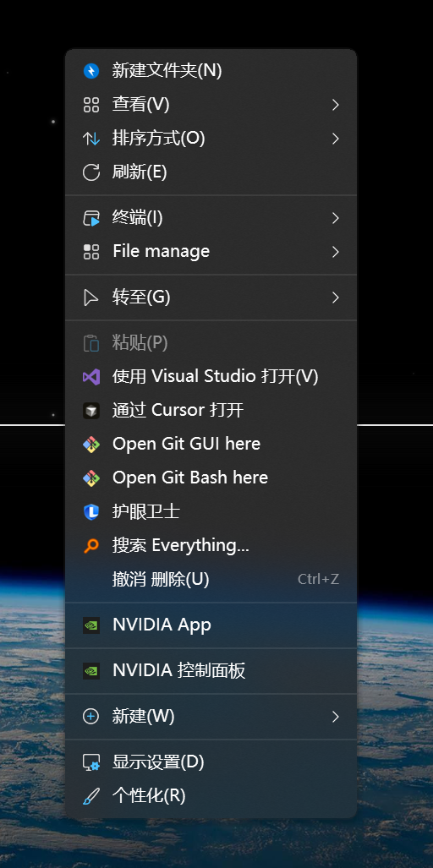This screenshot has height=868, width=433.
Task: Click the Git Bash diamond icon
Action: tap(90, 478)
